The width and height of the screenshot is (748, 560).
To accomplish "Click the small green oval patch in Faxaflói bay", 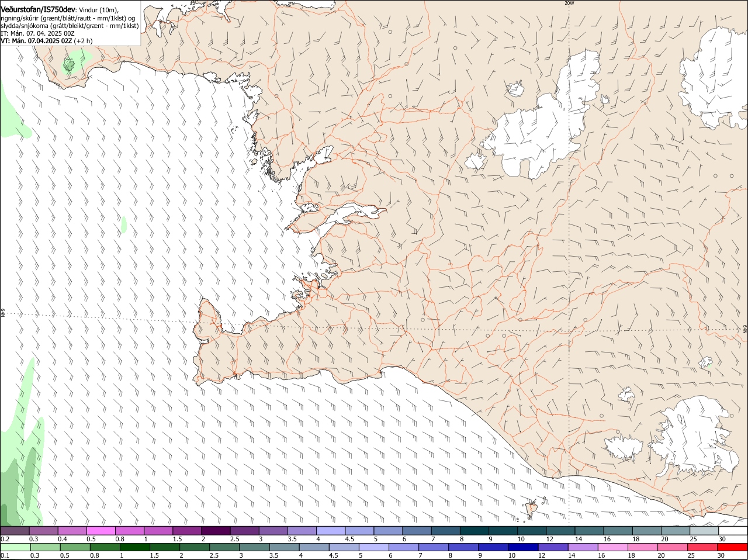I will point(124,224).
